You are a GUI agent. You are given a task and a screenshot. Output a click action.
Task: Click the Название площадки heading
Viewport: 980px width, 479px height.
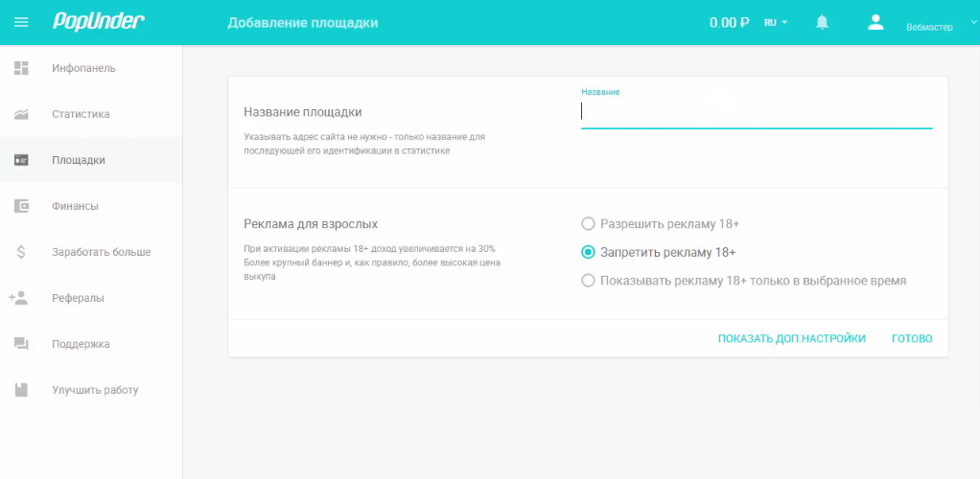pyautogui.click(x=302, y=112)
